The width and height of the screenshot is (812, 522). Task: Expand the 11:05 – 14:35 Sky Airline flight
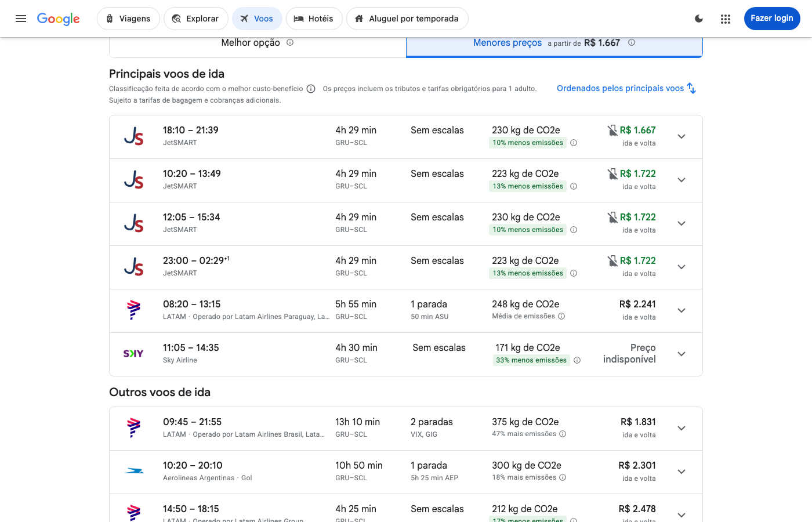681,354
